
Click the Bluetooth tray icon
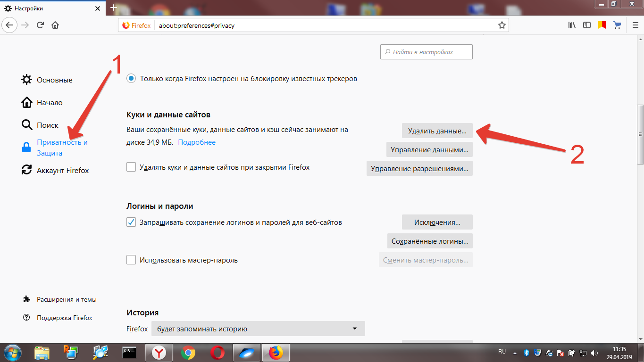click(527, 353)
